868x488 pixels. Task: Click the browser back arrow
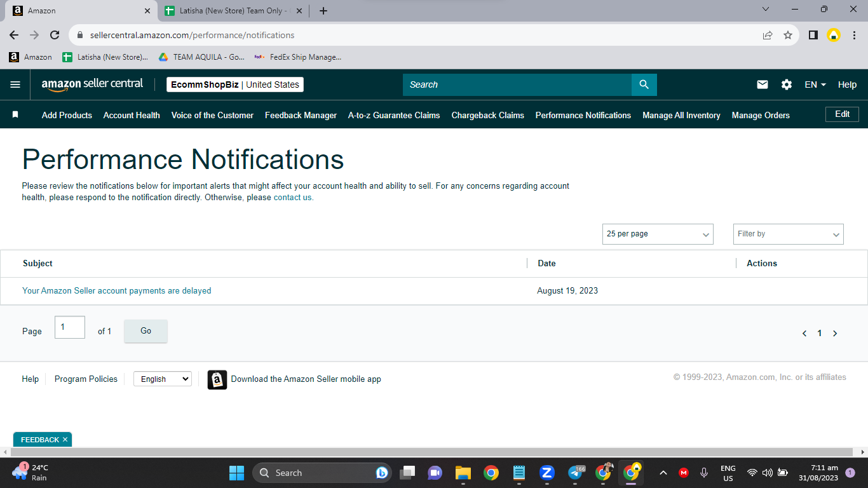click(14, 36)
